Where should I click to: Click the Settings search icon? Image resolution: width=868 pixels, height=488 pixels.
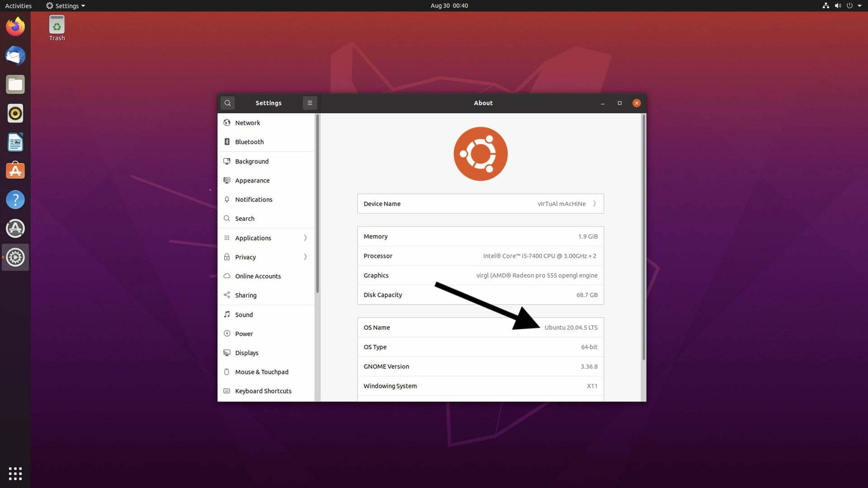(227, 103)
